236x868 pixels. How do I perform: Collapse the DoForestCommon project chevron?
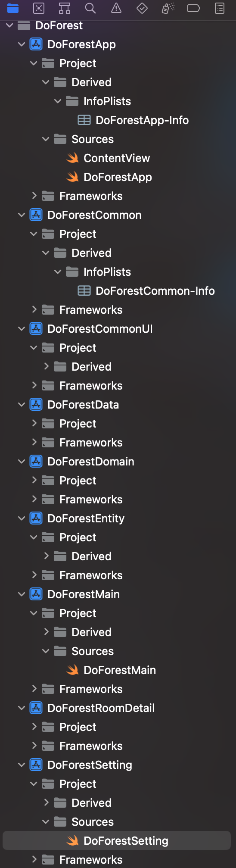point(22,215)
